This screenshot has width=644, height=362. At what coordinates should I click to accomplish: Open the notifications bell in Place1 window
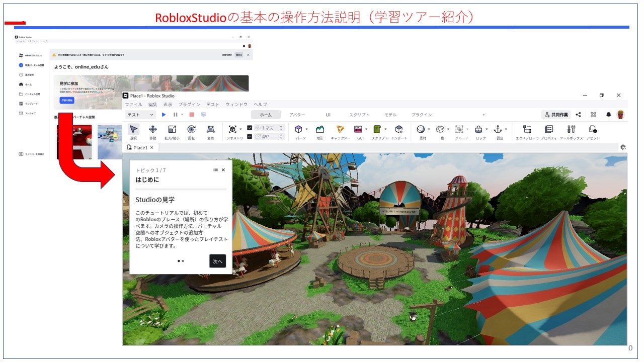coord(608,115)
